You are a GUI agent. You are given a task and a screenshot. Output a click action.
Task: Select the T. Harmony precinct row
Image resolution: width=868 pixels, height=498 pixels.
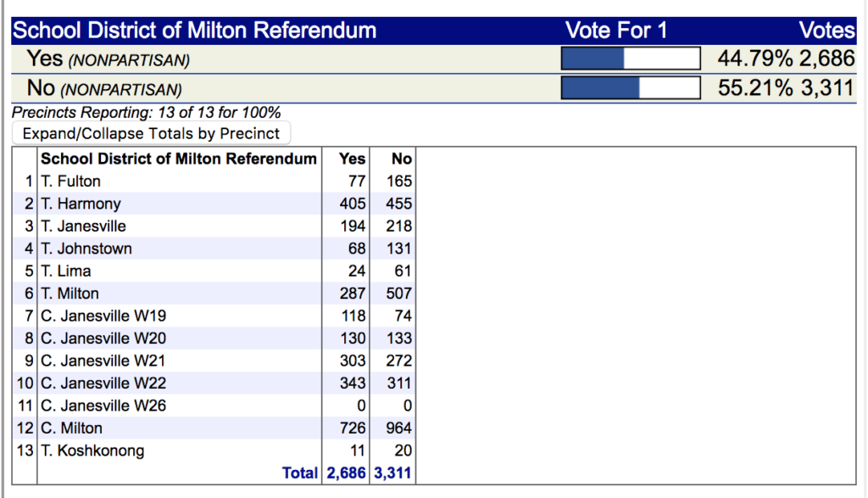[x=214, y=204]
